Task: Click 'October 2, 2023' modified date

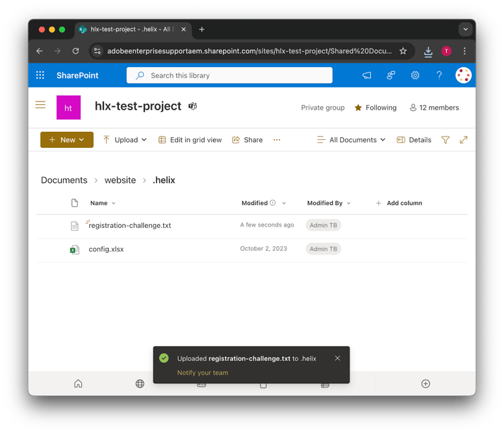Action: click(263, 249)
